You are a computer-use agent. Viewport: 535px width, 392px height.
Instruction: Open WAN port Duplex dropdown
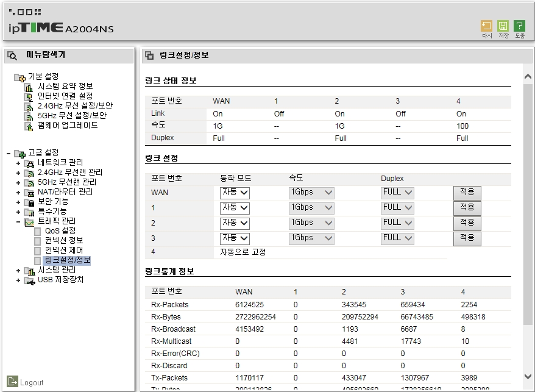[397, 193]
